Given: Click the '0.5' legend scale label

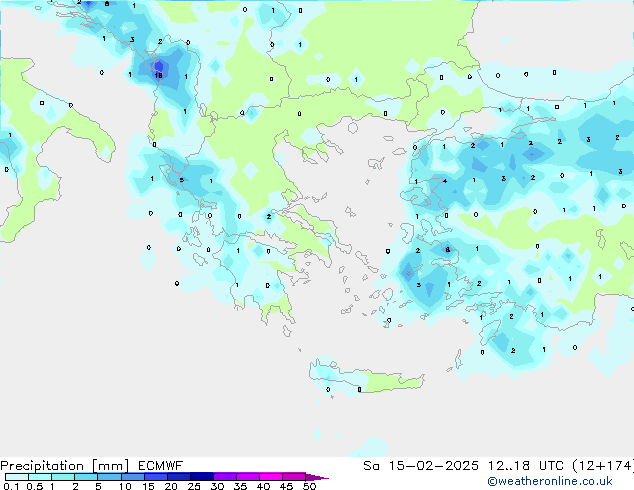Looking at the screenshot, I should (34, 486).
